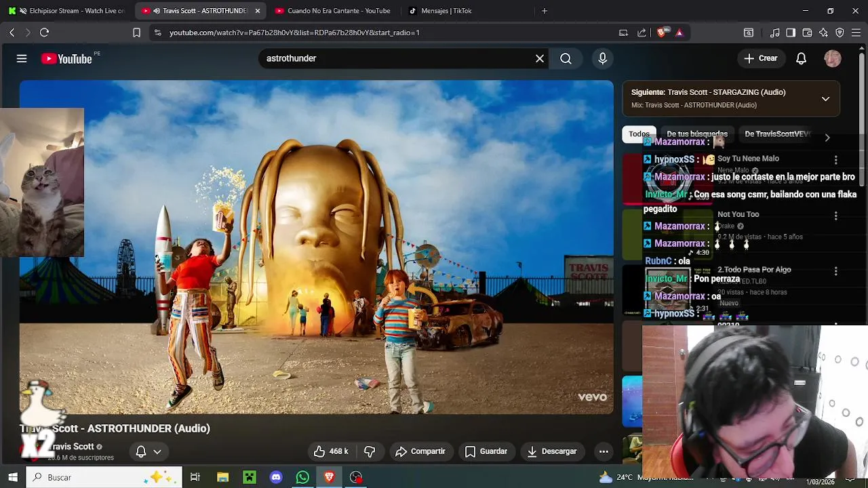Select the De TravisScottVEVO chip
Viewport: 868px width, 488px height.
coord(777,134)
